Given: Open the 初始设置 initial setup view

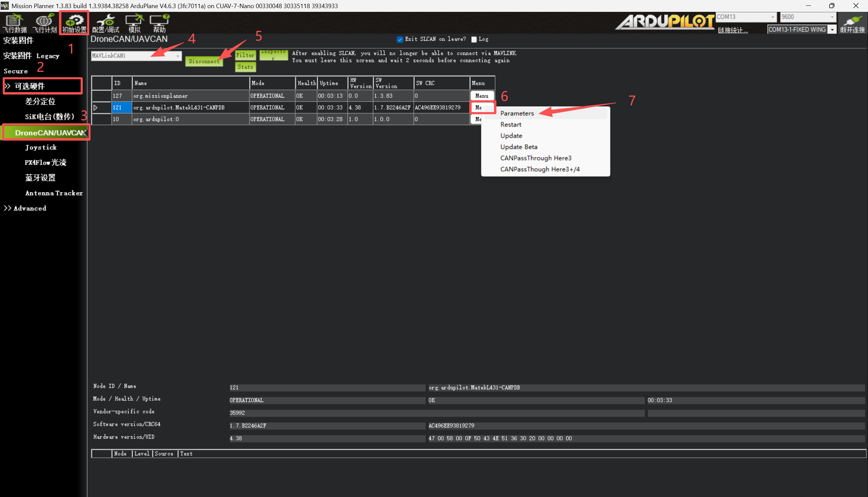Looking at the screenshot, I should click(x=74, y=23).
